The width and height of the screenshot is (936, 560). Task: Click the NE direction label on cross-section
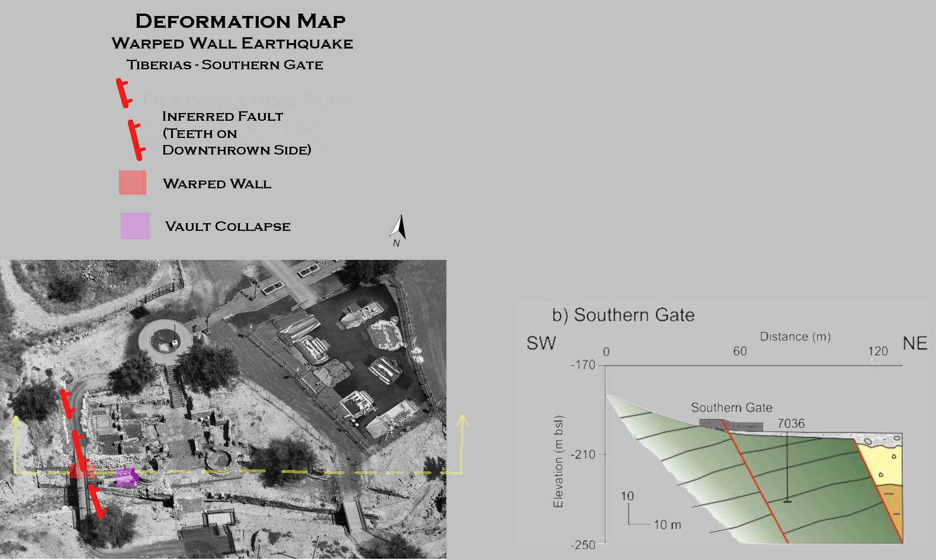point(915,343)
